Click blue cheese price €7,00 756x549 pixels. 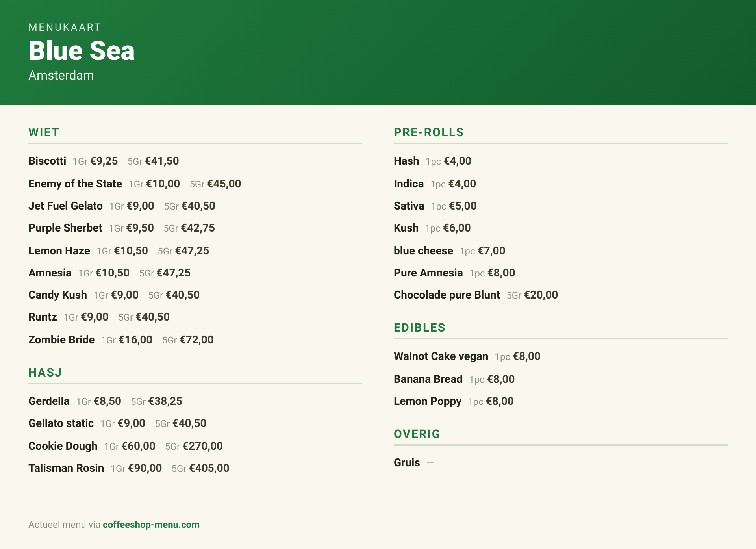click(x=491, y=251)
